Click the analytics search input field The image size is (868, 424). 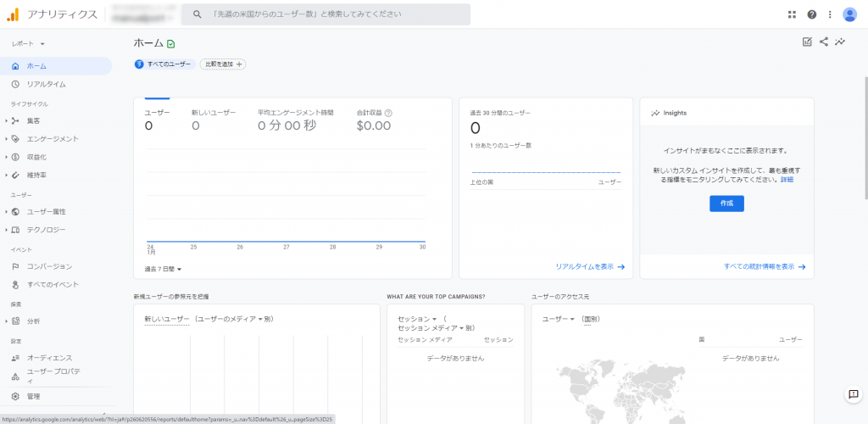point(326,14)
